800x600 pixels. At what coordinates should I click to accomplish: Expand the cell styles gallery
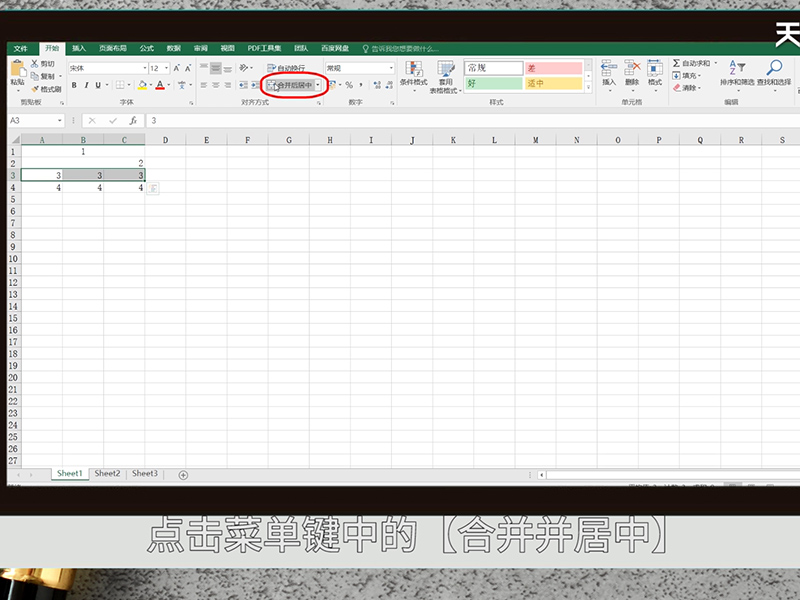(588, 87)
